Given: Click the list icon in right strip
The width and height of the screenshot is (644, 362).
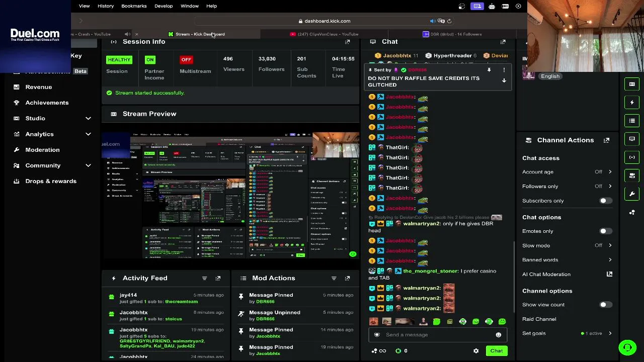Looking at the screenshot, I should 632,121.
